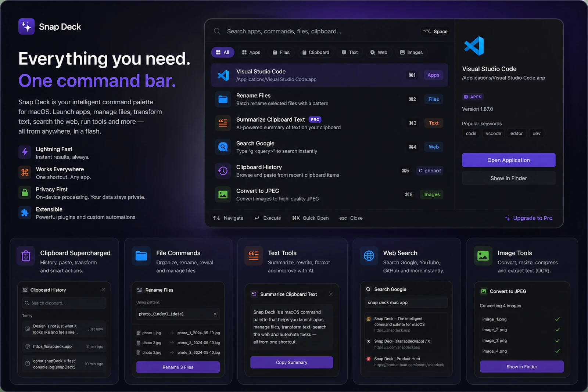The height and width of the screenshot is (392, 588).
Task: Click the 'const snapDeck = fast' clipboard item
Action: (64, 364)
